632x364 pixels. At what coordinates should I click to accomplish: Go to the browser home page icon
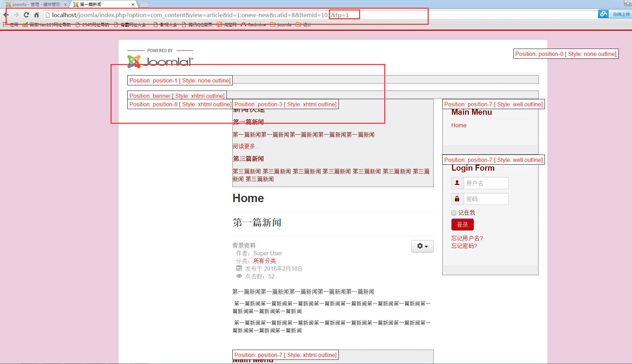[x=36, y=15]
